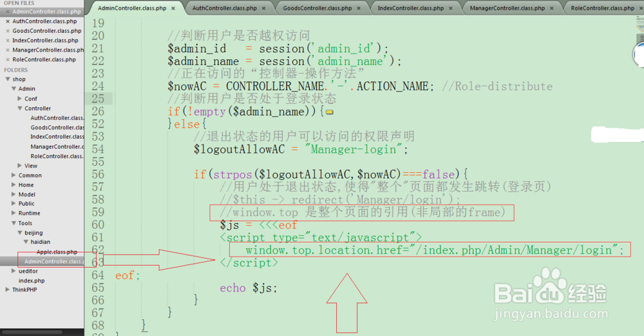The width and height of the screenshot is (644, 336).
Task: Switch to the GoodsController.class.php tab
Action: click(x=317, y=8)
